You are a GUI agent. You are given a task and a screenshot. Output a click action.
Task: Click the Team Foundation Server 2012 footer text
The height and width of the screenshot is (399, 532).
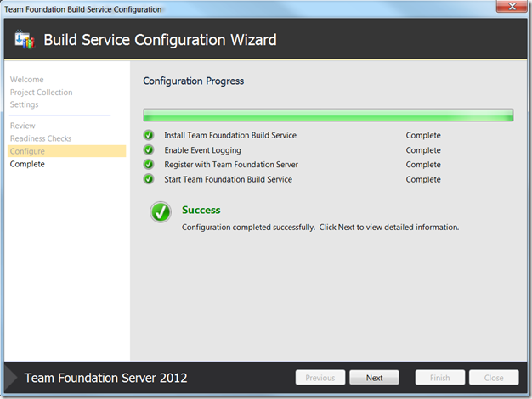tap(106, 378)
